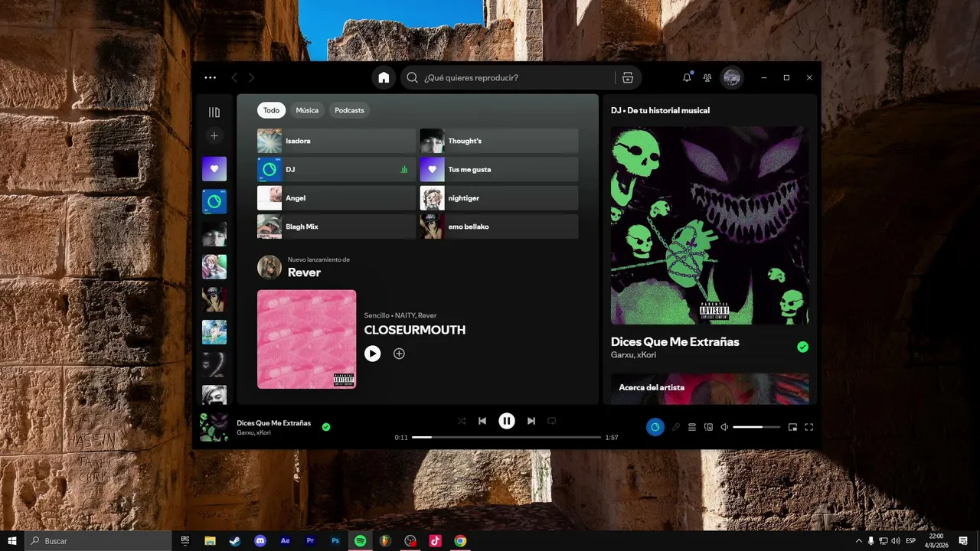Select the Podcasts filter chip
Viewport: 980px width, 551px height.
point(349,110)
